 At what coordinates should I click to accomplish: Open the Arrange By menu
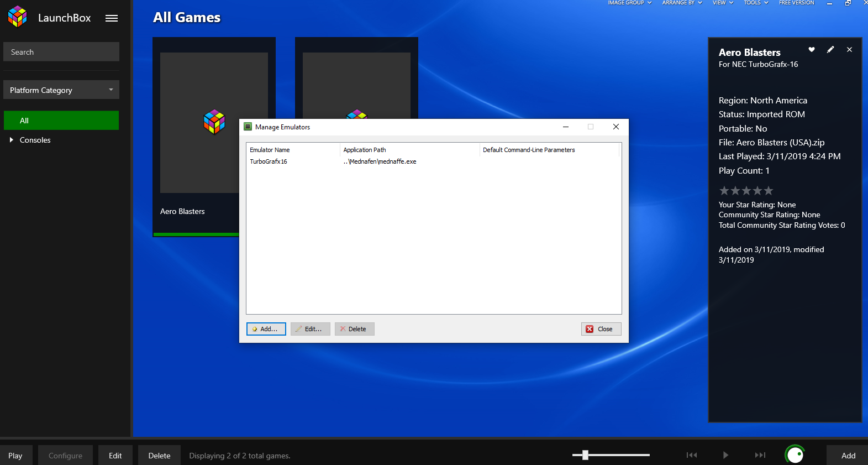coord(682,3)
